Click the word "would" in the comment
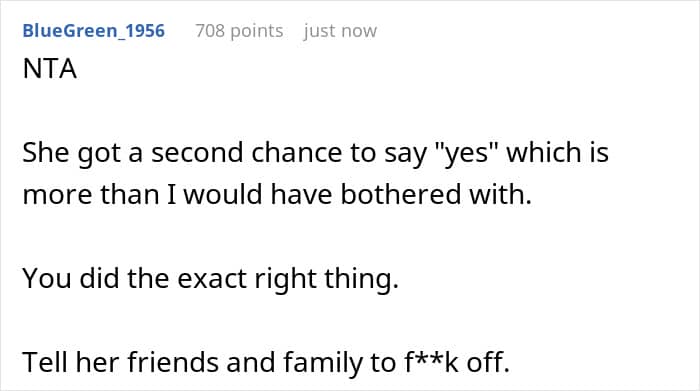The width and height of the screenshot is (700, 391). 223,195
